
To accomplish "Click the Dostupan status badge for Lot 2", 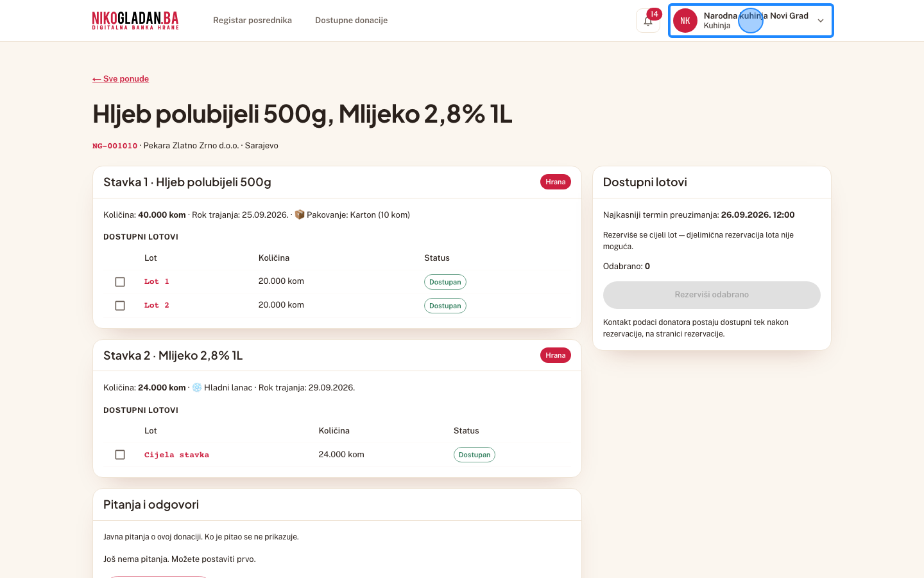I will click(x=445, y=306).
